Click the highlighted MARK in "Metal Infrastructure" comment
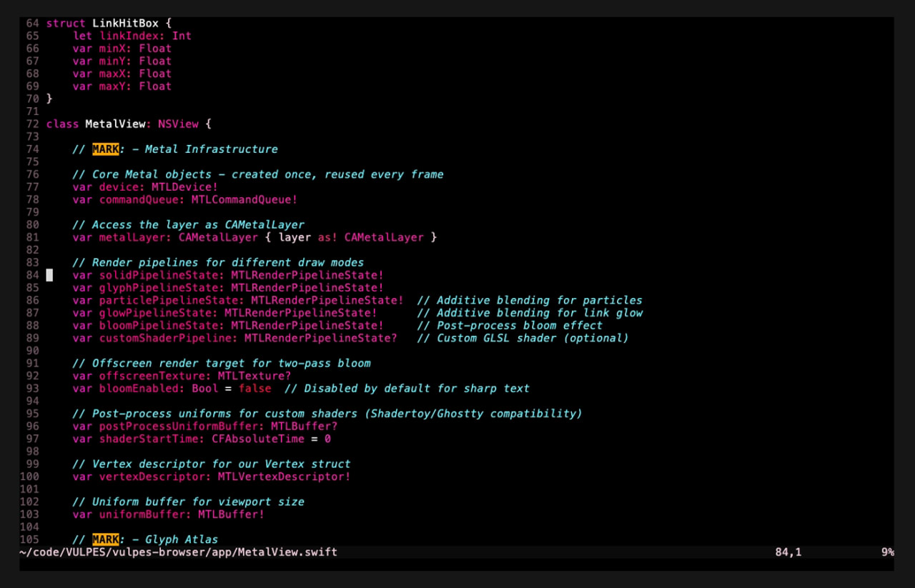The image size is (915, 588). pyautogui.click(x=106, y=149)
